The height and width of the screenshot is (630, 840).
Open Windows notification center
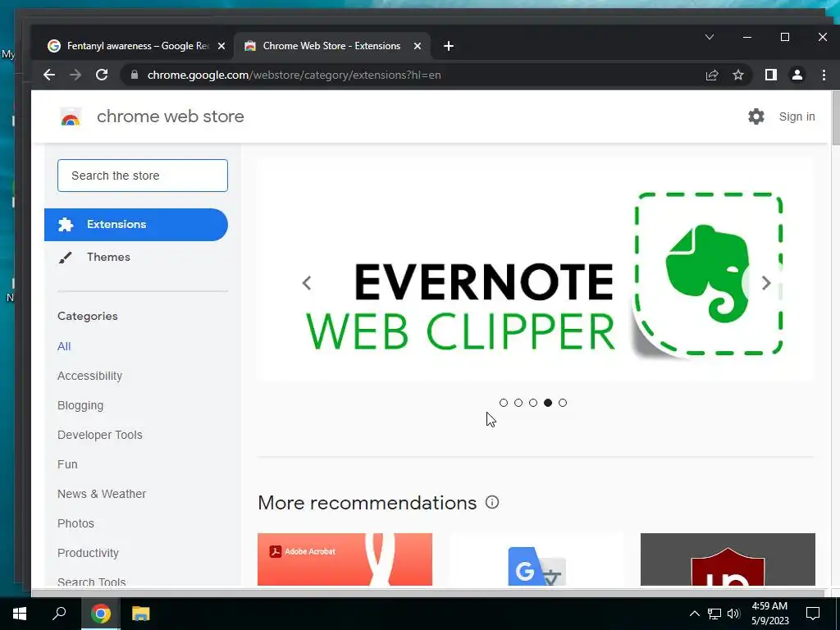[x=813, y=614]
